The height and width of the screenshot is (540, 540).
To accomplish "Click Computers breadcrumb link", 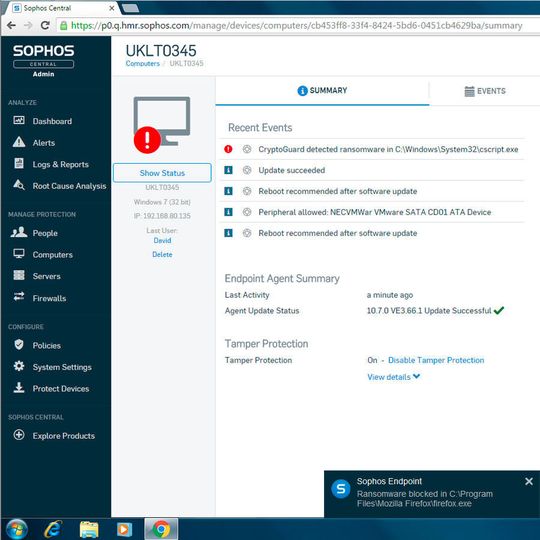I will [x=143, y=63].
